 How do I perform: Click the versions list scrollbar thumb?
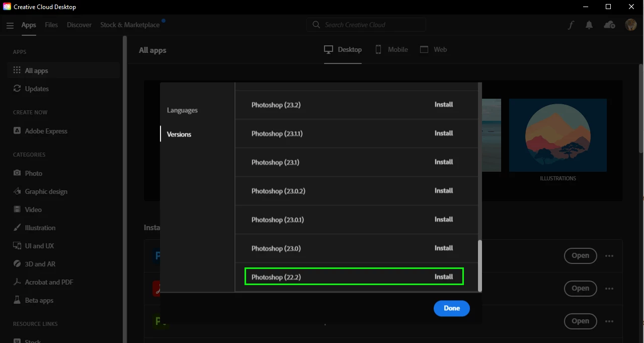click(x=480, y=265)
